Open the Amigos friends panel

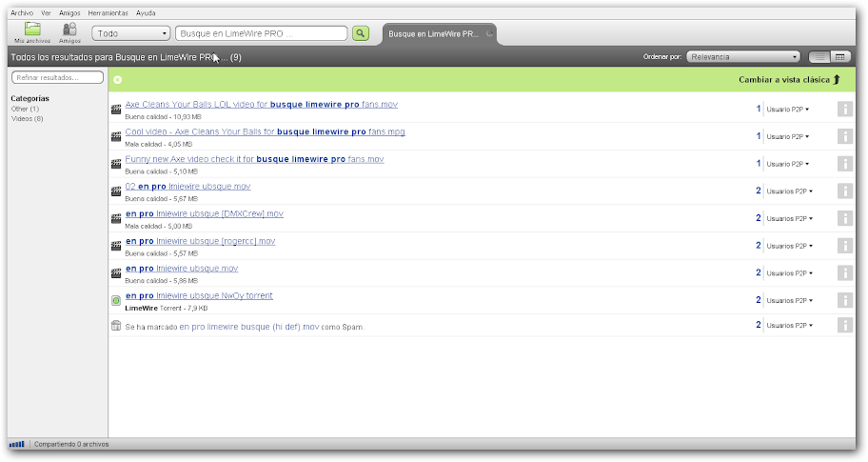pos(69,32)
